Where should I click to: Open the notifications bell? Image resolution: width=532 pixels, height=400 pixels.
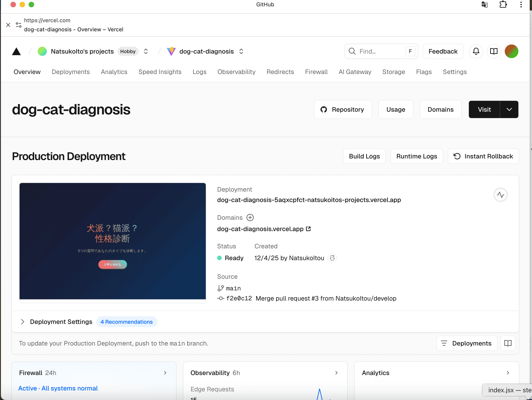(x=476, y=52)
